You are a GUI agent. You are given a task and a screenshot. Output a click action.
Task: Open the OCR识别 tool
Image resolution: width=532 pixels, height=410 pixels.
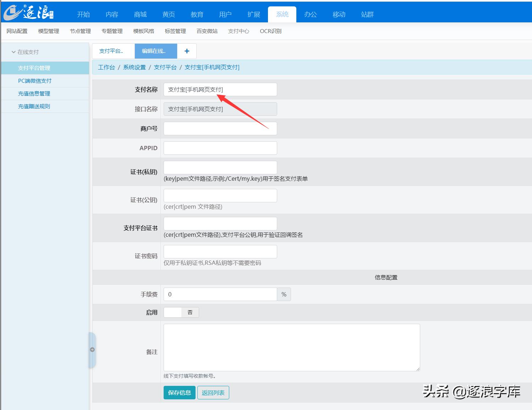[x=270, y=31]
